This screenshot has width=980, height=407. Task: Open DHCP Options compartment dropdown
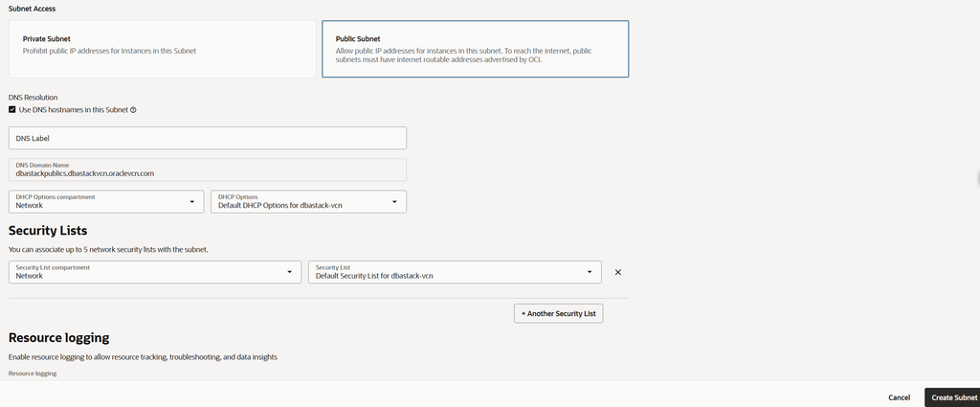coord(106,201)
